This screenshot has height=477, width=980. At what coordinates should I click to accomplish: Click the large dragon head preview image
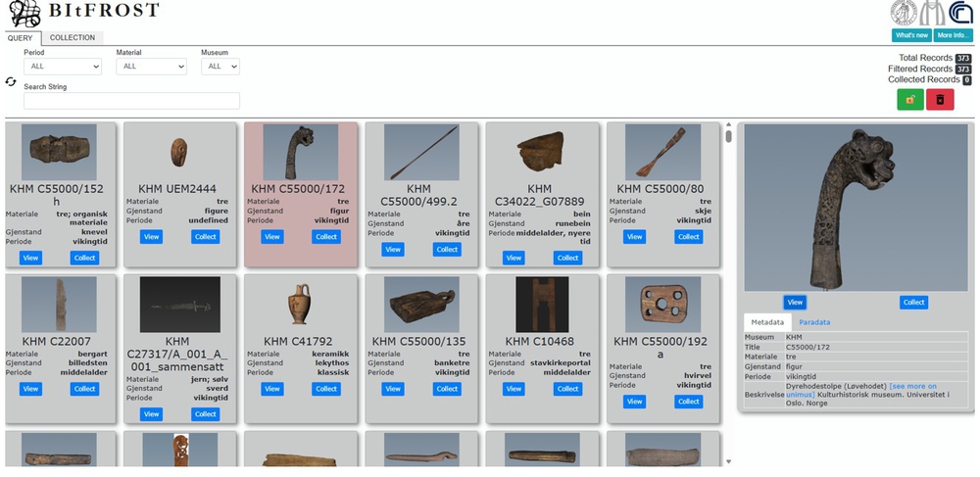click(856, 208)
